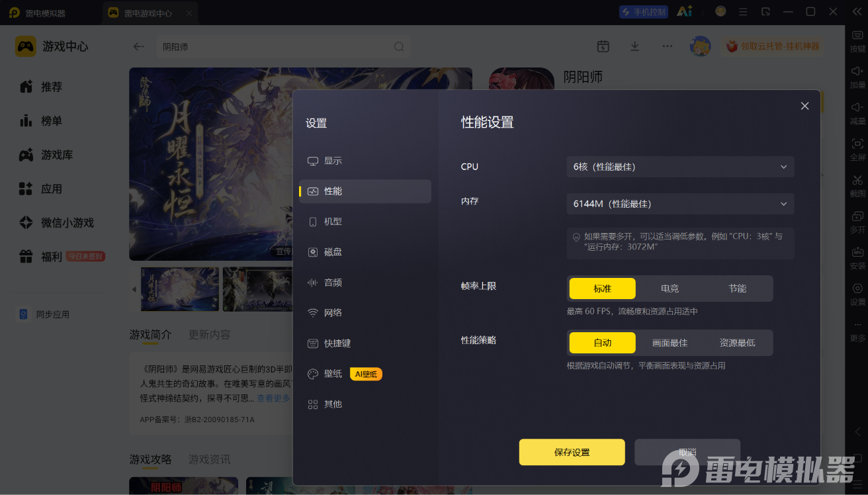Choose 画面最佳 performance strategy

tap(670, 343)
